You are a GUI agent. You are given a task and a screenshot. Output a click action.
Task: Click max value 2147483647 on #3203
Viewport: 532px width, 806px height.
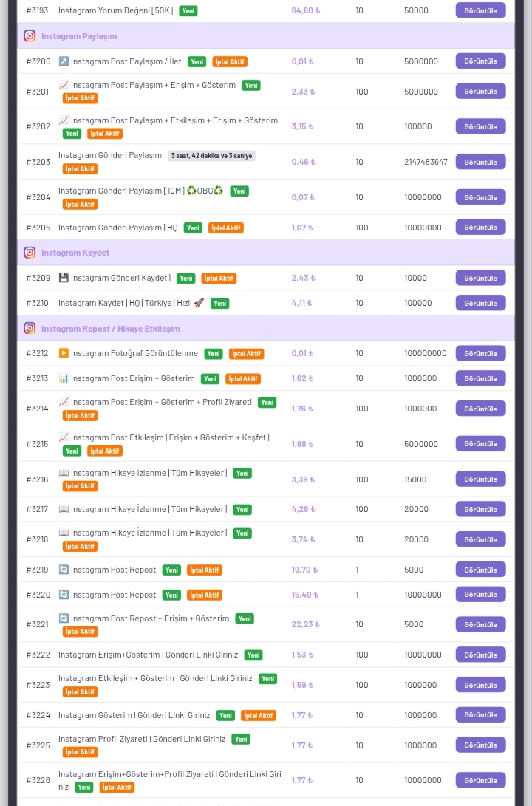coord(426,162)
